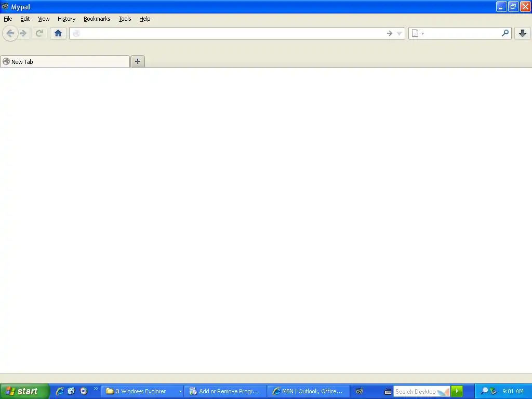Open the Tools menu

tap(125, 19)
